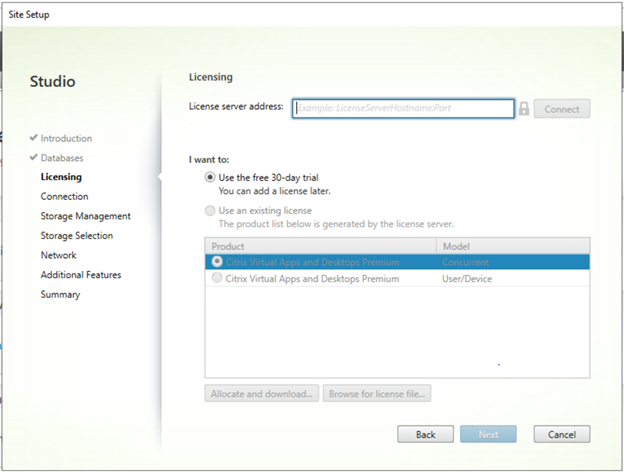Open the Network step
Image resolution: width=624 pixels, height=472 pixels.
click(x=58, y=255)
